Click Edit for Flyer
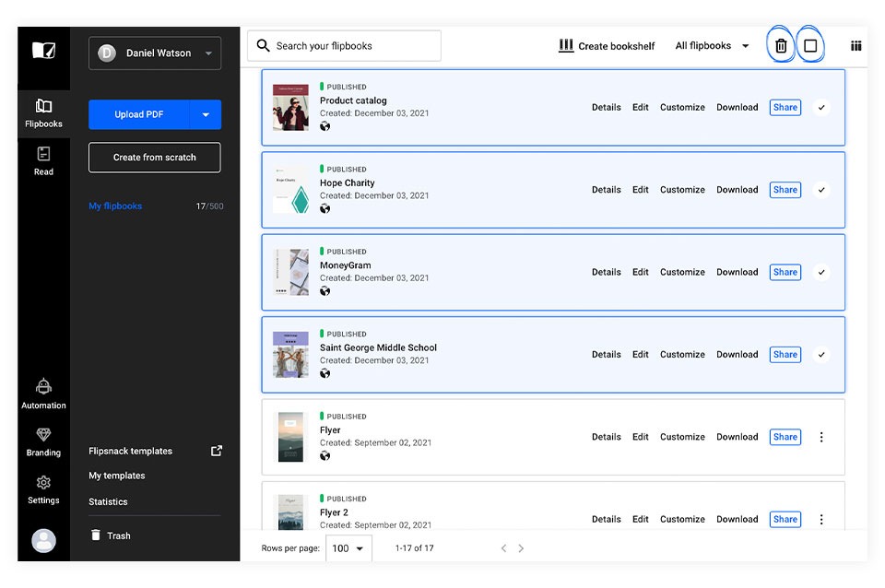 pyautogui.click(x=640, y=437)
